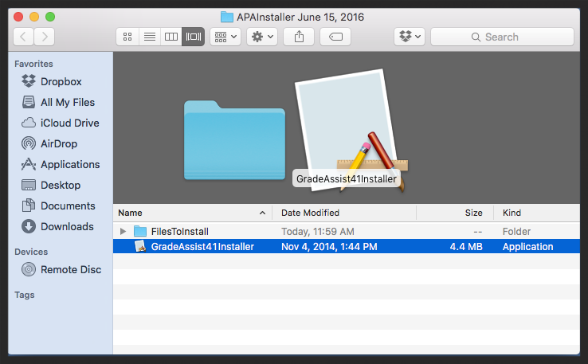Open AirDrop in the sidebar

pos(49,143)
